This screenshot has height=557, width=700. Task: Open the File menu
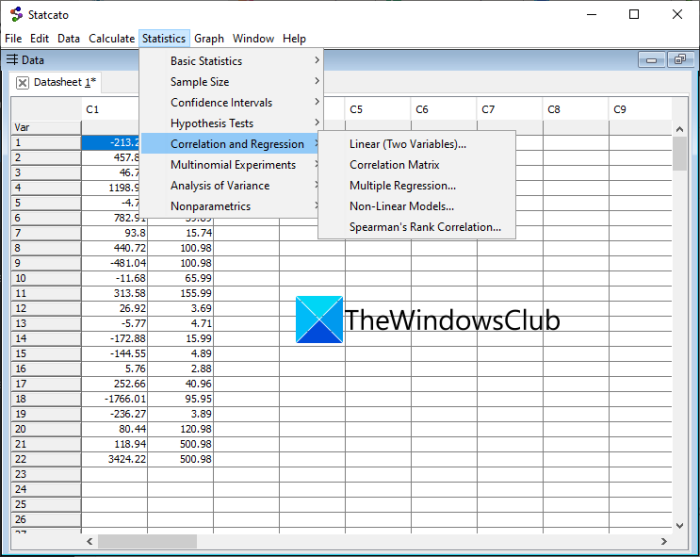click(x=13, y=39)
